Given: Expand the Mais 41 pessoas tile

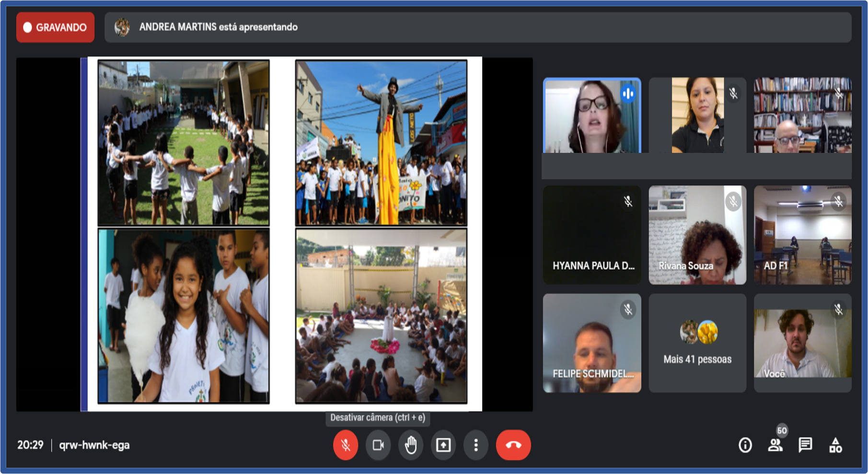Looking at the screenshot, I should pyautogui.click(x=697, y=343).
